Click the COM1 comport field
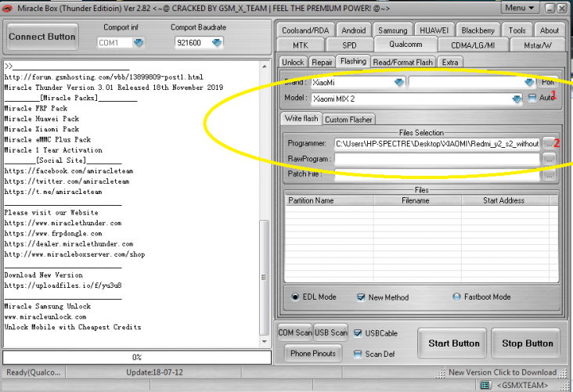573x392 pixels. (114, 43)
